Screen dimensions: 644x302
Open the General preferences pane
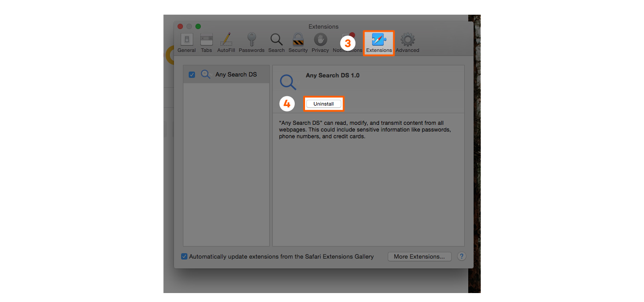point(186,43)
